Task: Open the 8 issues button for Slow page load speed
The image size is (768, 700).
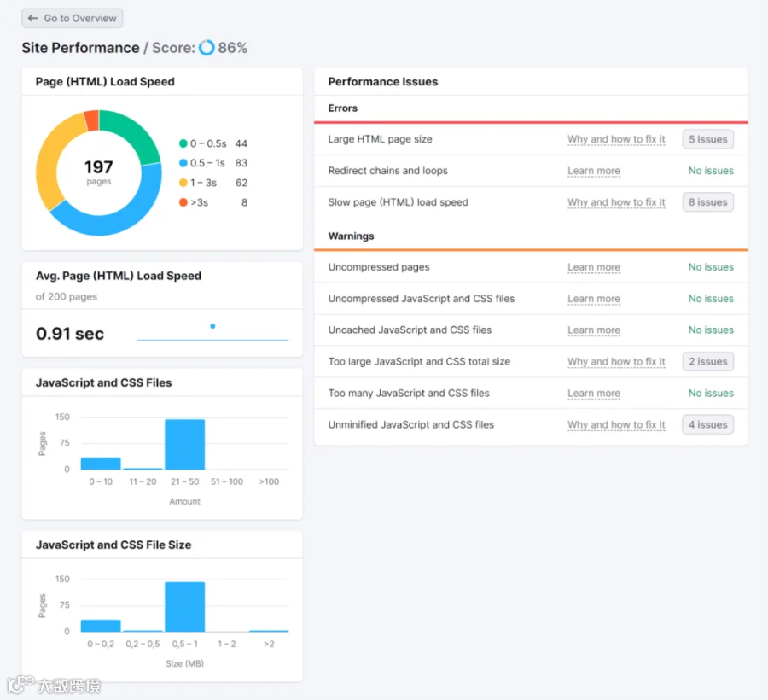Action: (707, 202)
